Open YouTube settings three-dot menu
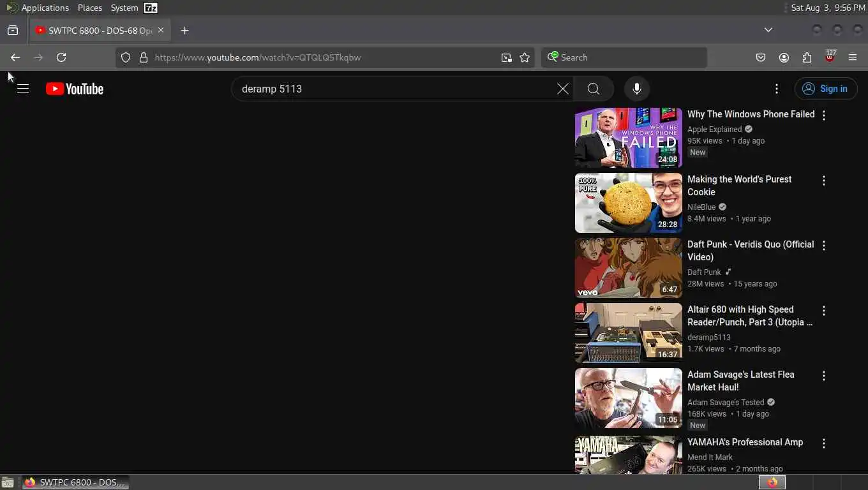 point(777,89)
